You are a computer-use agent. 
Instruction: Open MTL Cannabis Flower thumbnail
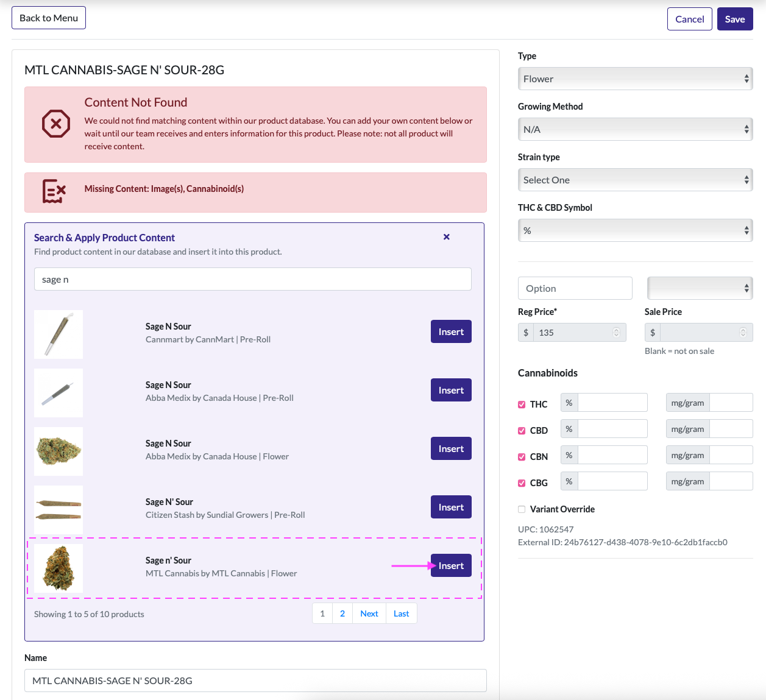(x=59, y=568)
